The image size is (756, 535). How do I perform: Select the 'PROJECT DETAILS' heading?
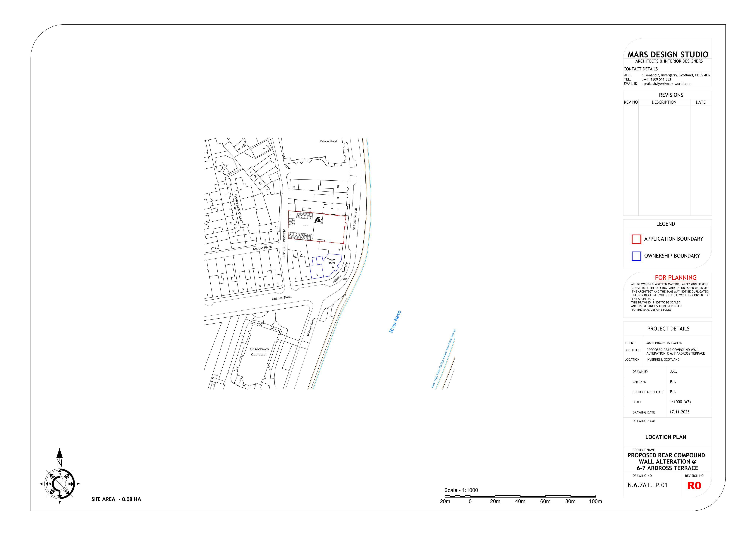coord(668,329)
